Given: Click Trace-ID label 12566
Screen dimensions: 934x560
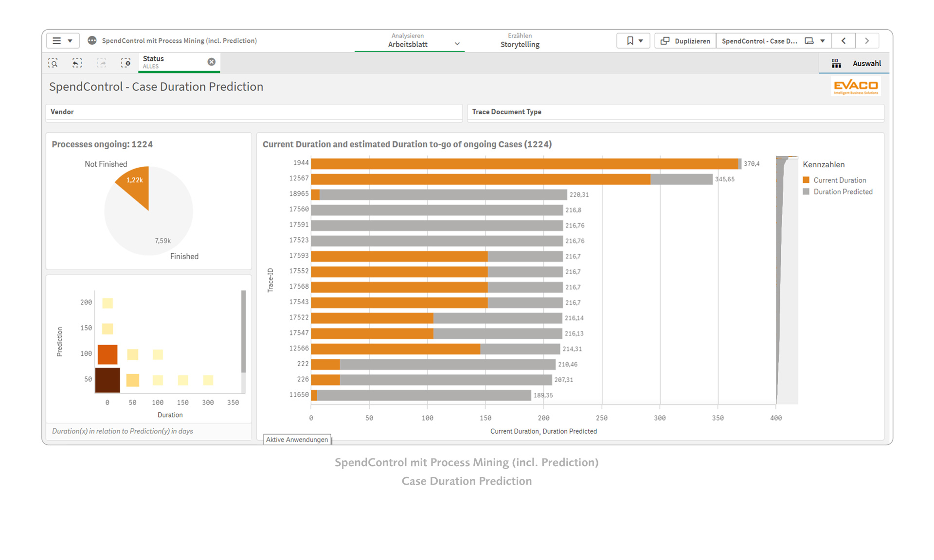Looking at the screenshot, I should 299,349.
